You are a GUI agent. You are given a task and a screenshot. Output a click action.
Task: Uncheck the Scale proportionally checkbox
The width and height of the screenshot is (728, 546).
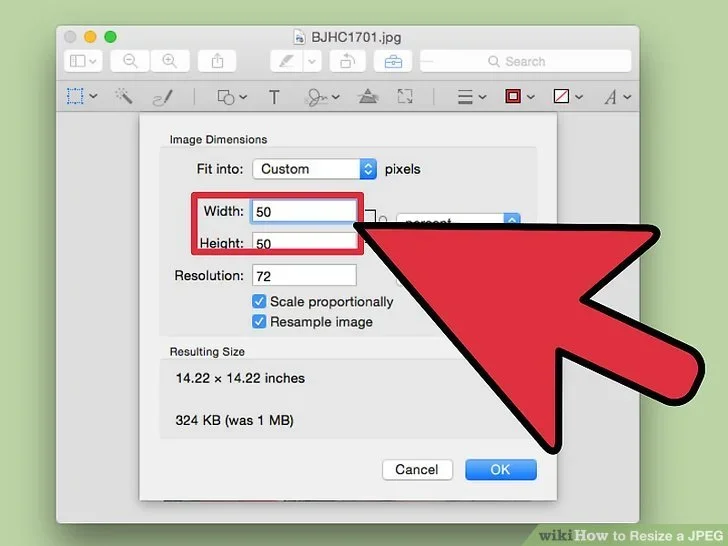click(259, 301)
